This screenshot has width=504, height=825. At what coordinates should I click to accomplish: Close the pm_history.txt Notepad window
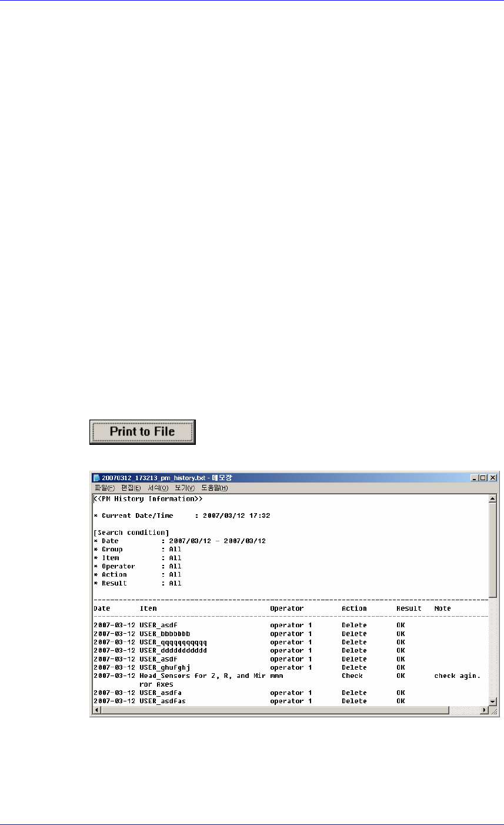click(x=493, y=478)
